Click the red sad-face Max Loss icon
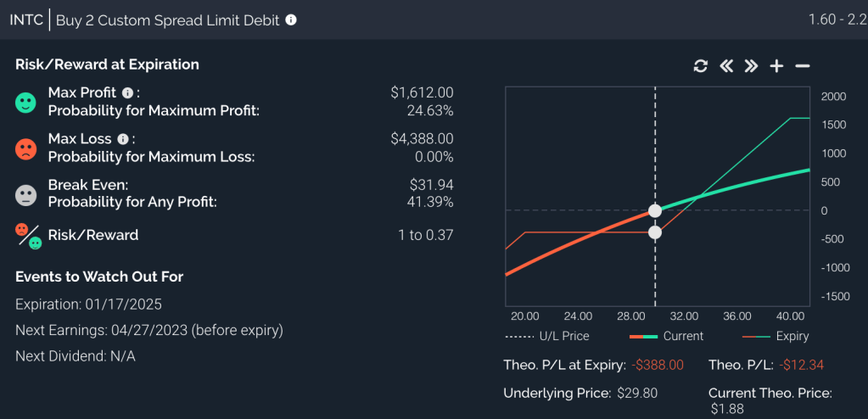The width and height of the screenshot is (868, 419). click(27, 149)
